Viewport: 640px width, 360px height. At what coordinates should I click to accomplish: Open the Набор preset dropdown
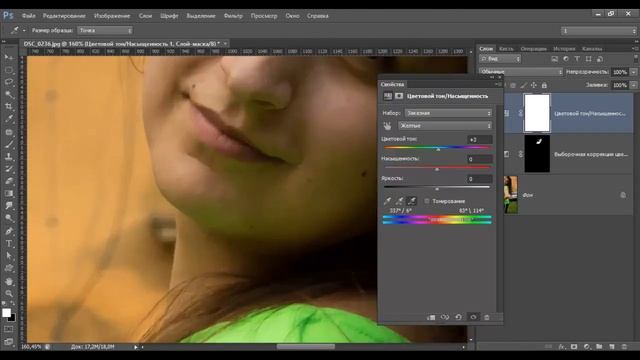click(448, 113)
